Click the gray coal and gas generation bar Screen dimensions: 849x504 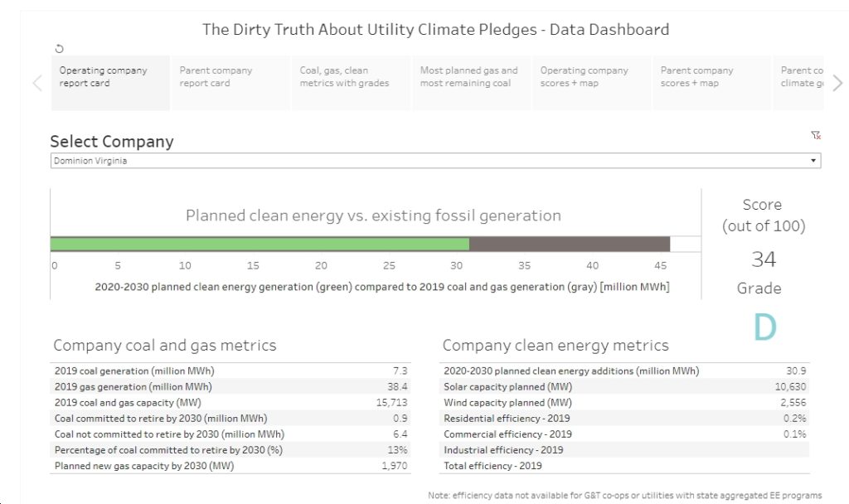click(570, 244)
